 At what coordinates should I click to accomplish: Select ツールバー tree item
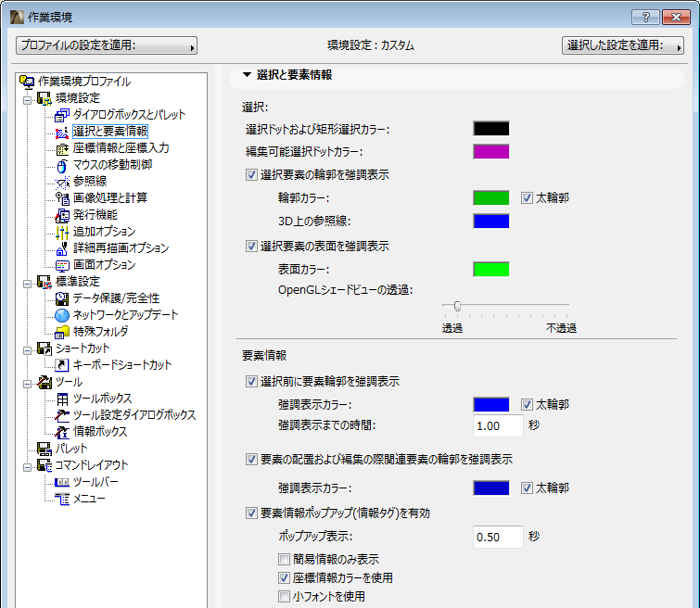coord(95,482)
